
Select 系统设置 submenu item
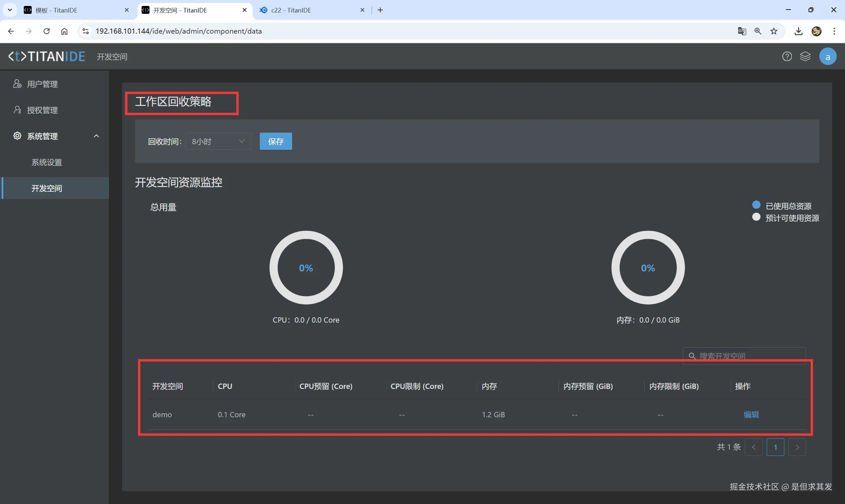[x=47, y=162]
